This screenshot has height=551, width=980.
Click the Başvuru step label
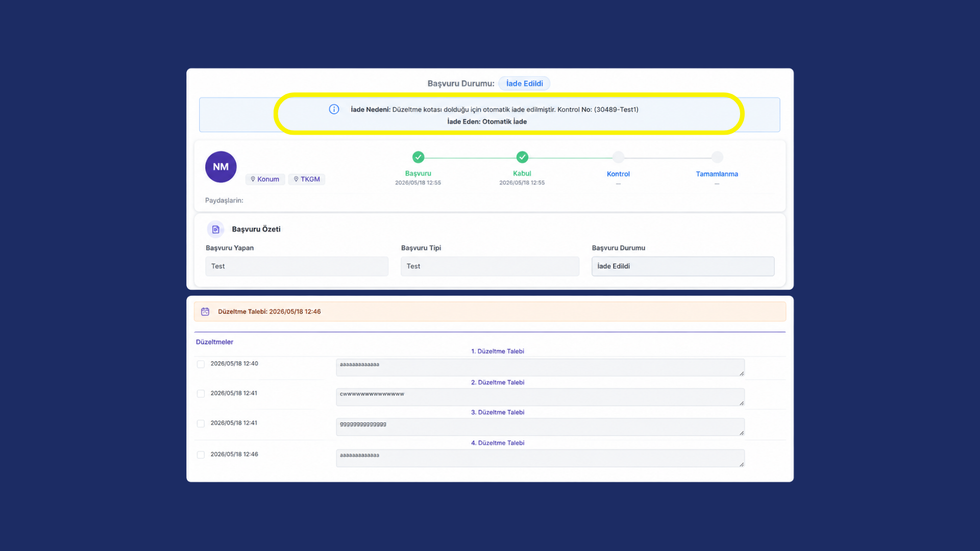[x=418, y=173]
